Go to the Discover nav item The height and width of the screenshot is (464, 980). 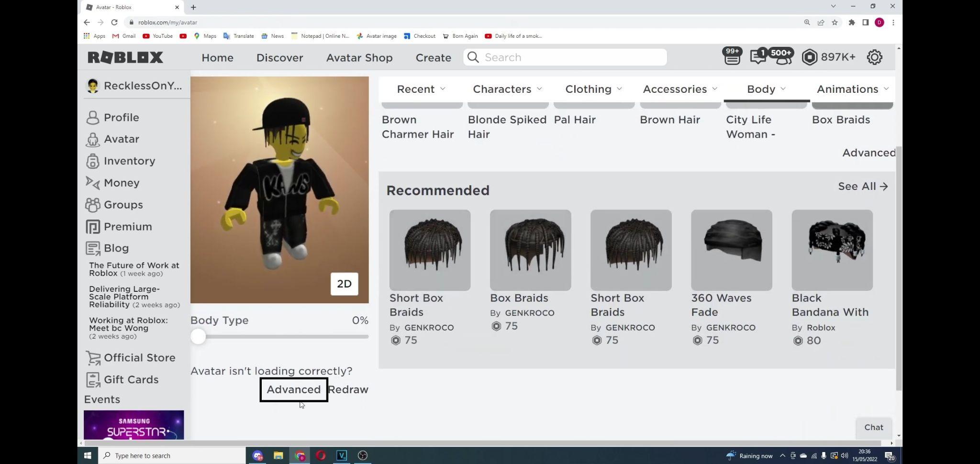[x=279, y=57]
